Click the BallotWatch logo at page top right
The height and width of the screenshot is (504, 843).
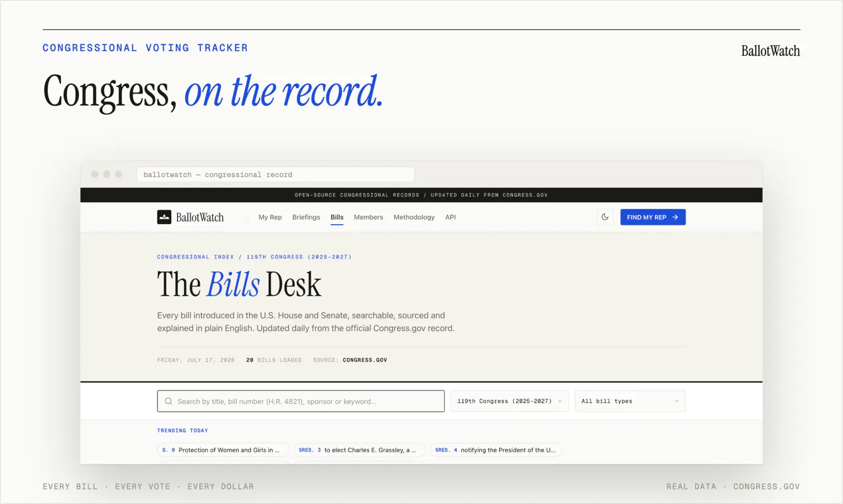coord(771,50)
